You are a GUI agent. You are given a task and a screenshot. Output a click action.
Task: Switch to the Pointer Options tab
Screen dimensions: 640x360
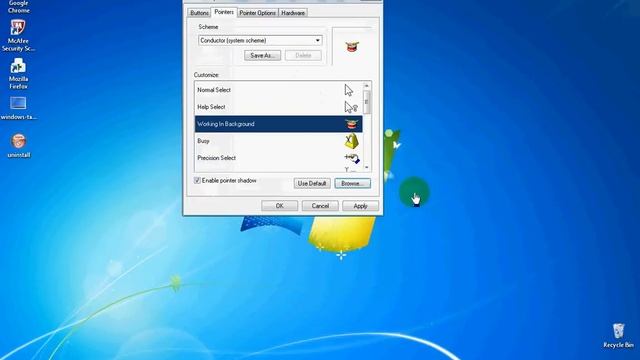(258, 13)
